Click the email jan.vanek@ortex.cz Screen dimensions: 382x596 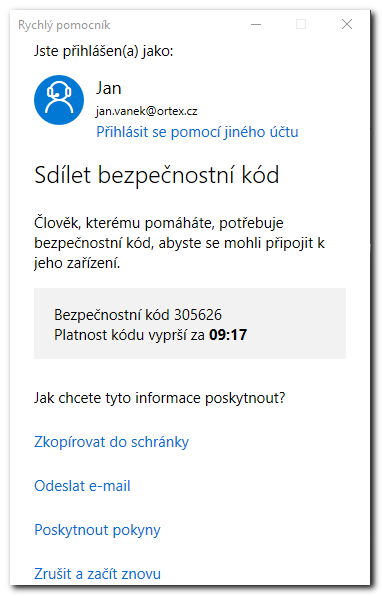146,111
